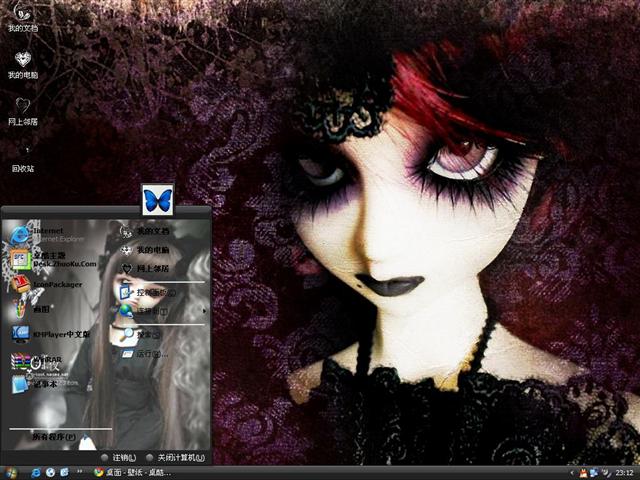
Task: Click the blue butterfly user picture
Action: (158, 200)
